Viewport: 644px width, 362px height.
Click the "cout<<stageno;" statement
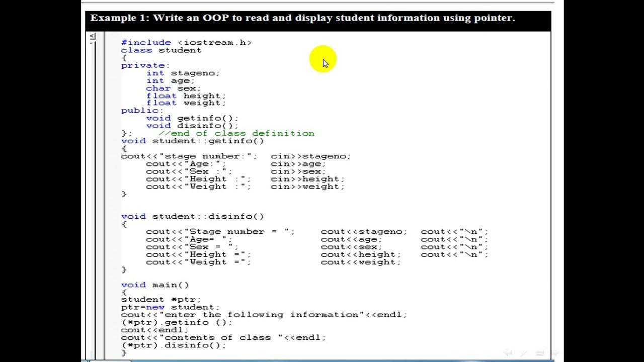point(364,232)
